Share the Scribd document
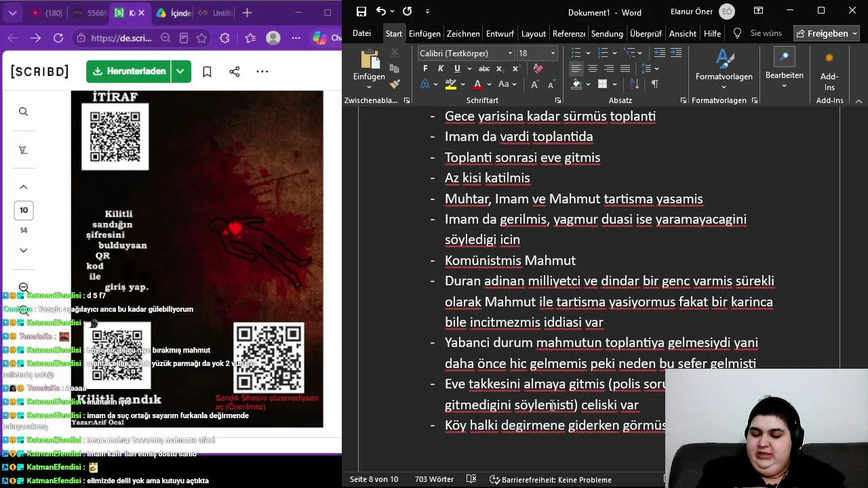This screenshot has width=868, height=488. click(235, 71)
